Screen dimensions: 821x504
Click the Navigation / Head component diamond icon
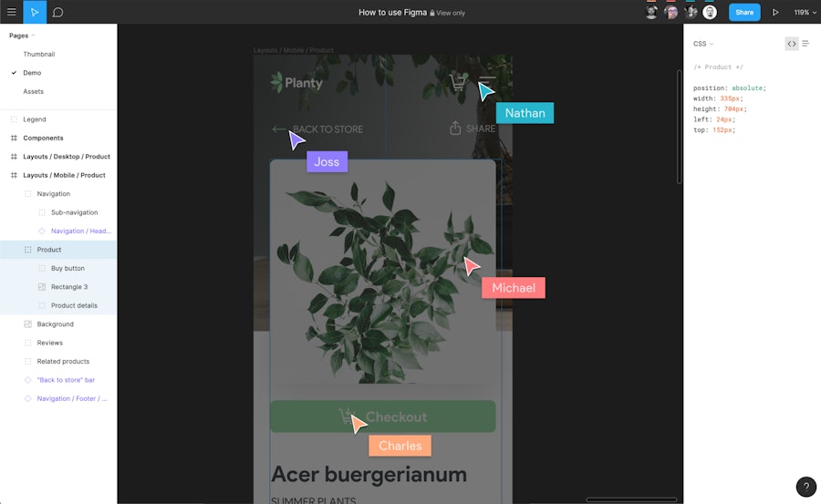(x=42, y=231)
